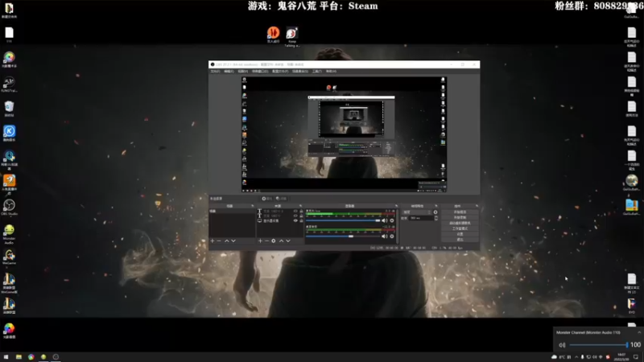Click Exit at the bottom of Controls dock
The image size is (644, 362).
[460, 239]
